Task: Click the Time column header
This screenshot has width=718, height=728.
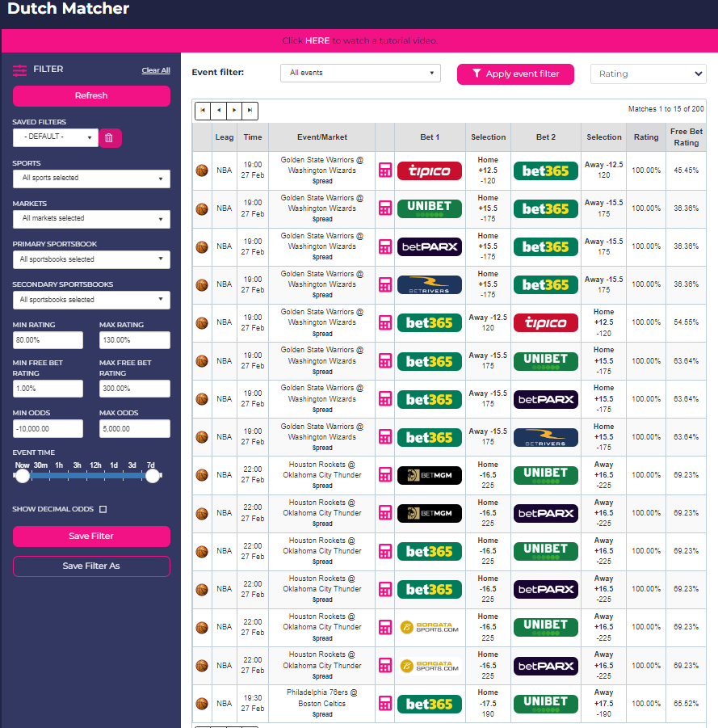Action: point(253,137)
